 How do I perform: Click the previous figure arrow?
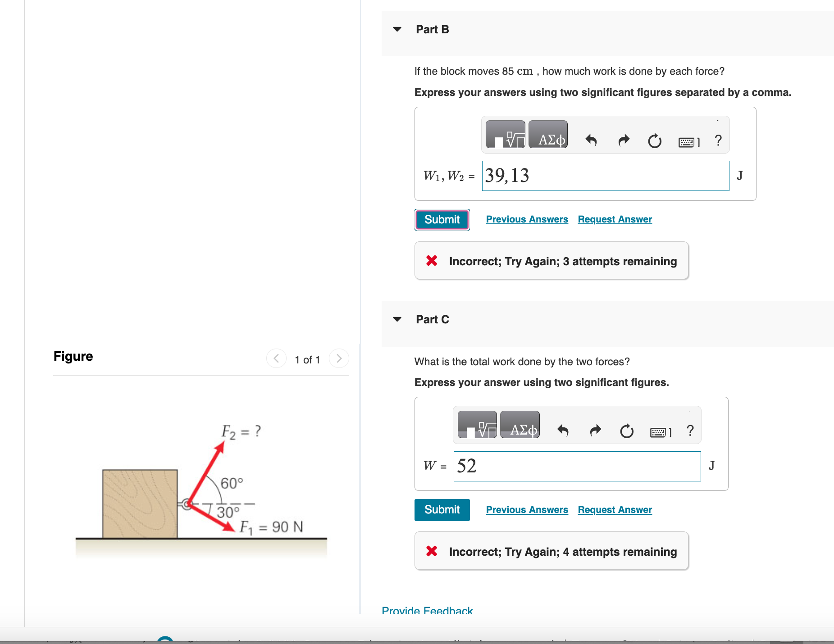click(x=276, y=359)
